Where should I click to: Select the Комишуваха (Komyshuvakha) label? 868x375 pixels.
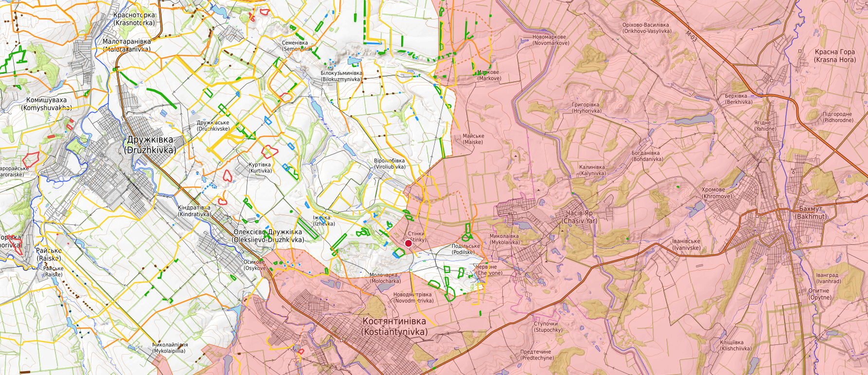click(x=47, y=104)
